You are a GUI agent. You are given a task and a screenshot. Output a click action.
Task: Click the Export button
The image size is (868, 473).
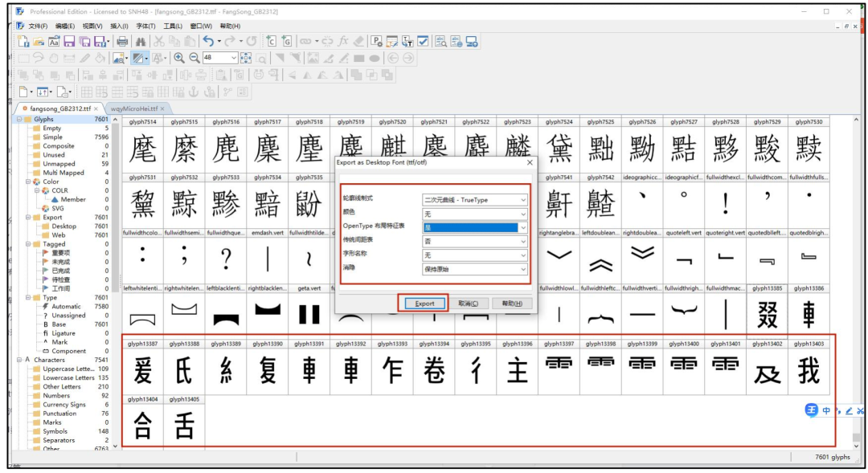(424, 304)
